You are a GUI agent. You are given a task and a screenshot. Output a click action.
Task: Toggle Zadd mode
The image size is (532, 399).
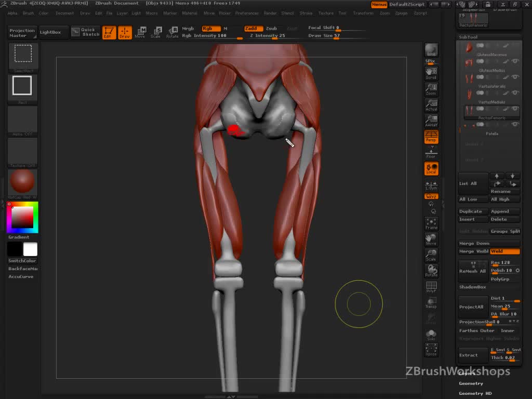coord(254,29)
